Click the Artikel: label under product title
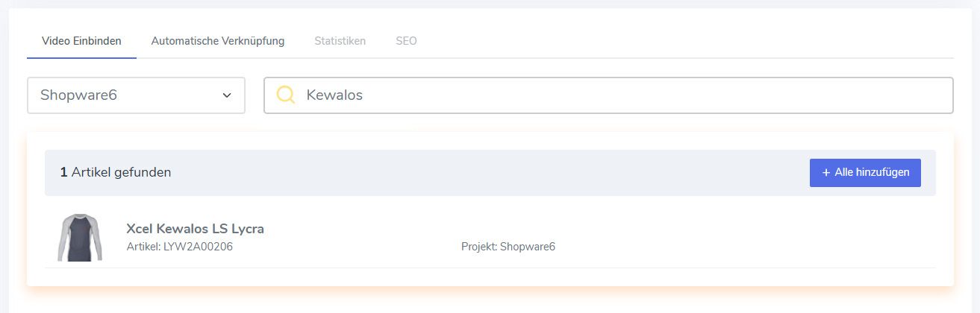Viewport: 980px width, 313px height. point(143,247)
